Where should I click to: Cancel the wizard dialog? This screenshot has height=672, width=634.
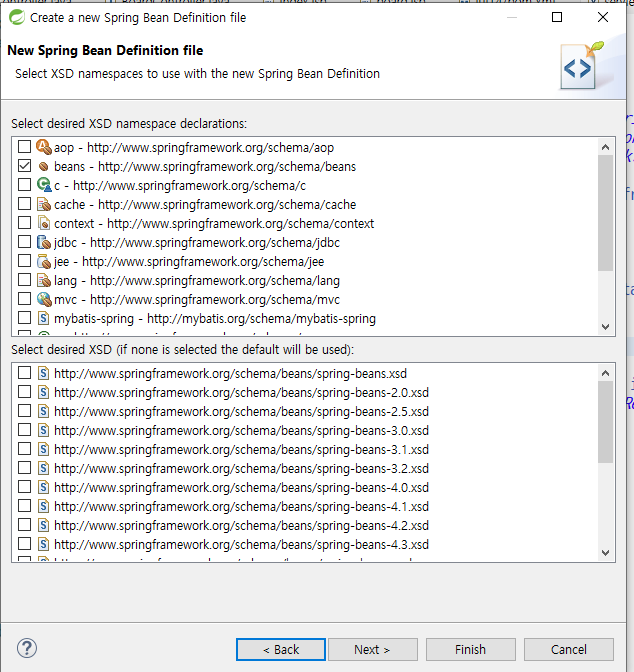click(568, 649)
